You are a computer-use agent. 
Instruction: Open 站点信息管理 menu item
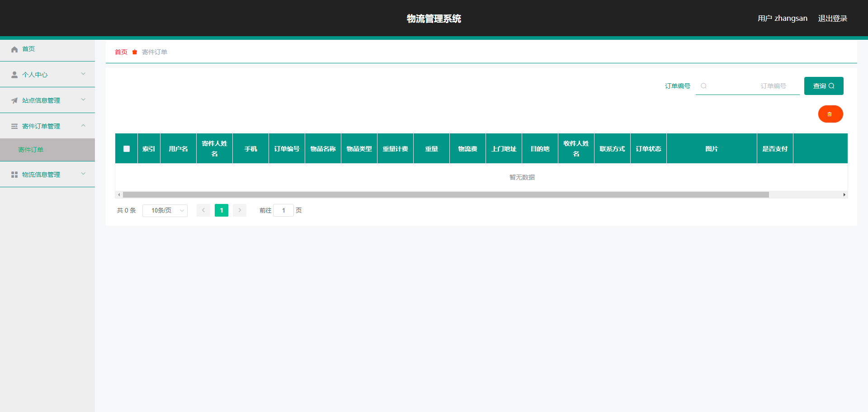click(47, 100)
